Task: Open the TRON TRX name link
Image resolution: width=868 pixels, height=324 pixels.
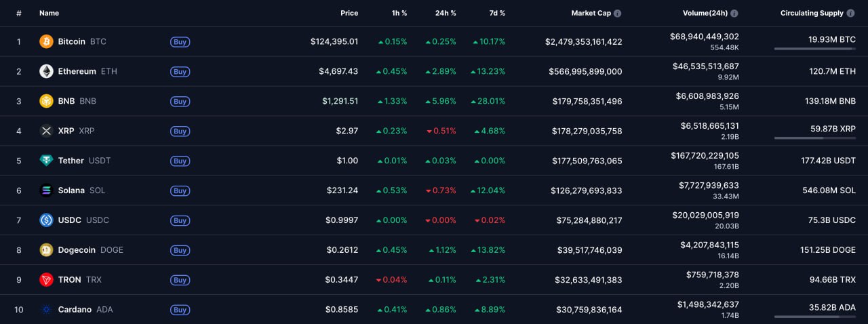Action: 79,280
